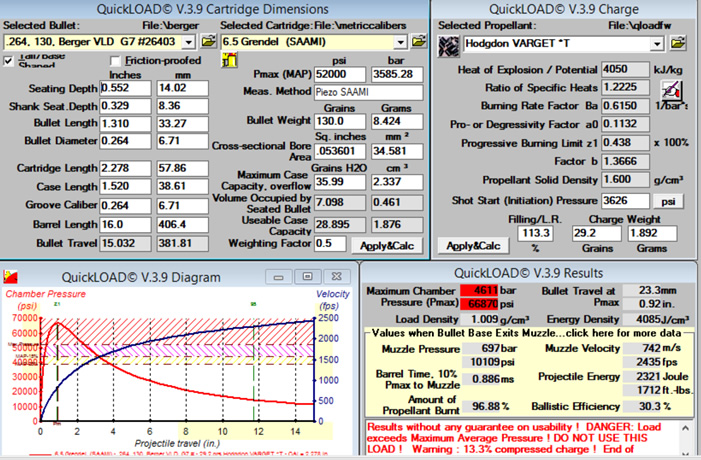Open bullet file folder icon
The width and height of the screenshot is (701, 460).
(208, 42)
